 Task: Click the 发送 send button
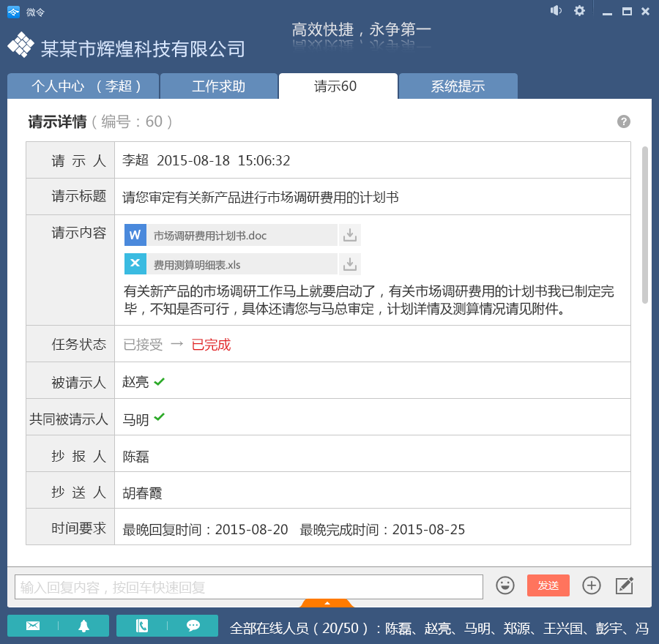pyautogui.click(x=548, y=585)
